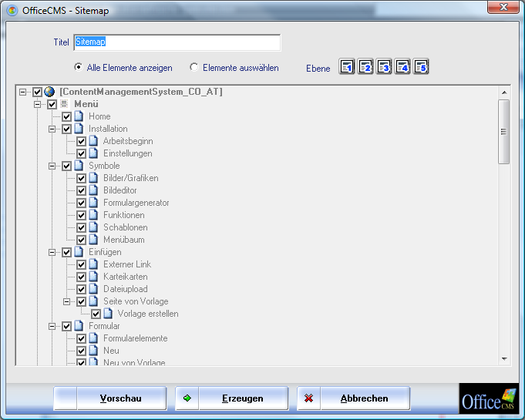This screenshot has height=420, width=525.
Task: Click the Vorschau button
Action: (x=110, y=398)
